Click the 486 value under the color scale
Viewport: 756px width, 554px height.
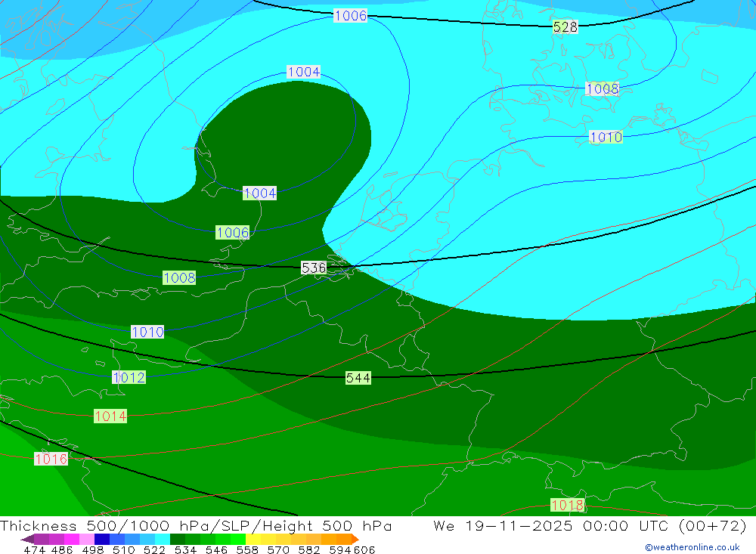tap(62, 549)
